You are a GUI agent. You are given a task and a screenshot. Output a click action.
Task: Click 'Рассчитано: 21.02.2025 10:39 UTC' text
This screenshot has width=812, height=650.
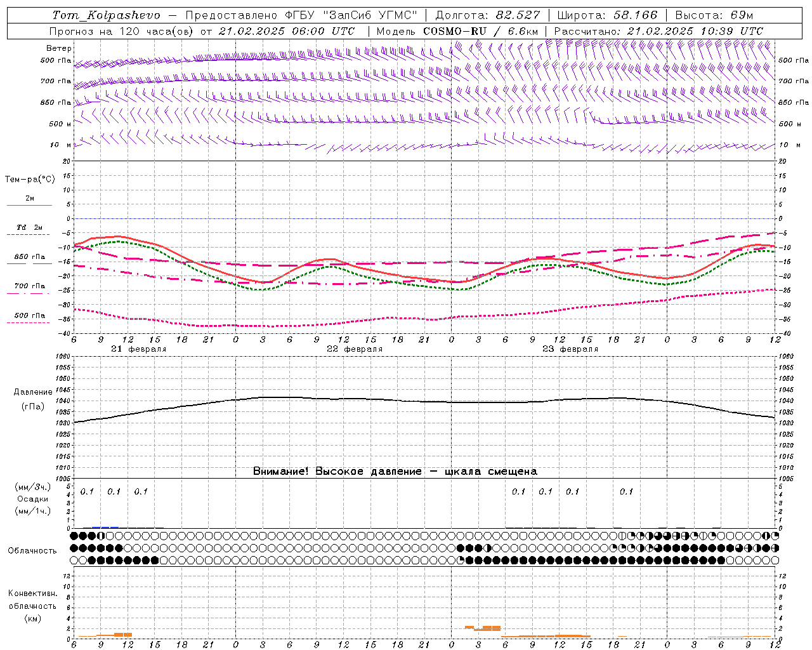(658, 31)
